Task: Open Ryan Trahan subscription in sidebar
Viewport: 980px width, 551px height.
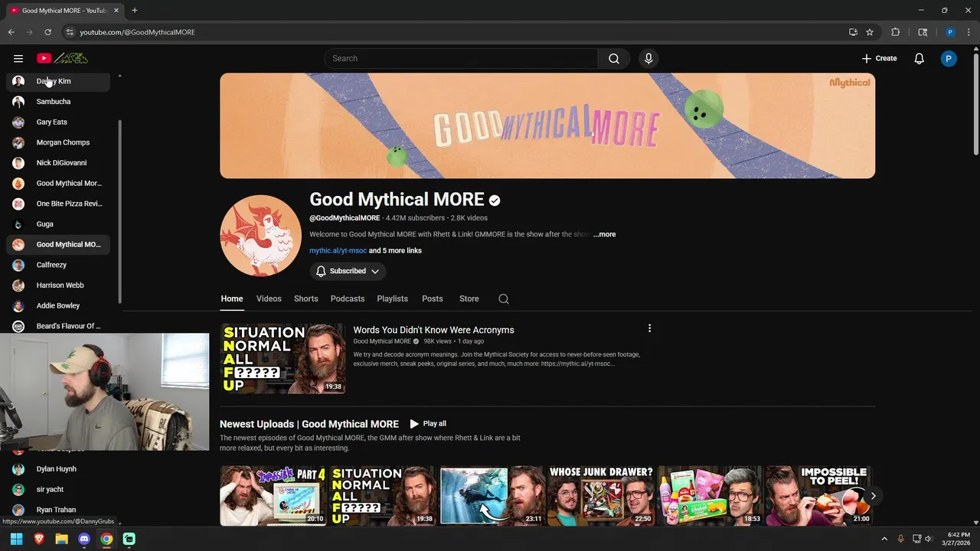Action: click(x=58, y=510)
